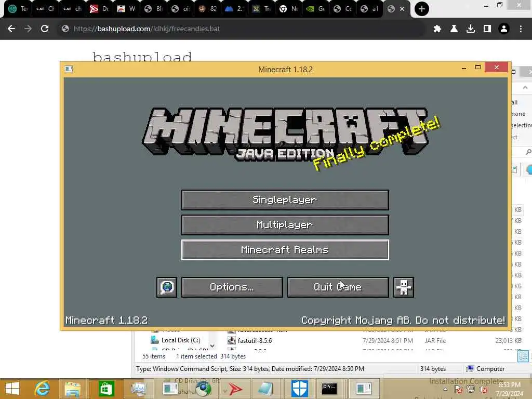Image resolution: width=532 pixels, height=399 pixels.
Task: Open Windows Defender shield in taskbar
Action: 300,389
